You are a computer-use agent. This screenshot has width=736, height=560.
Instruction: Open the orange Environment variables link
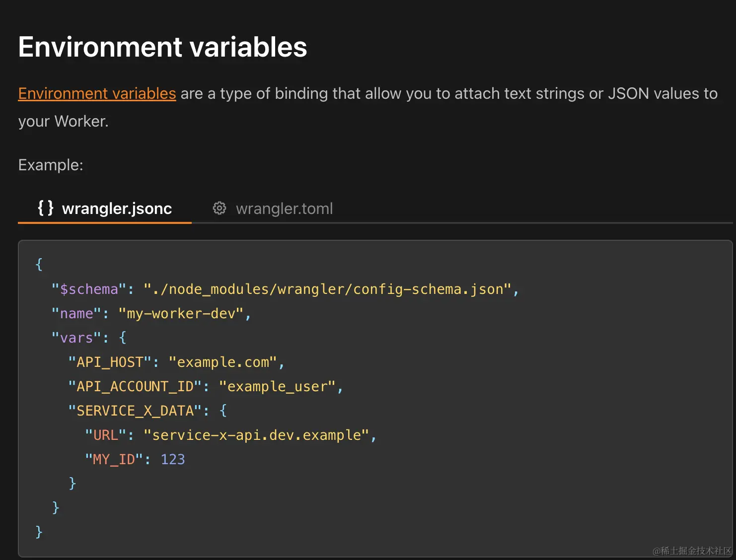[x=97, y=93]
